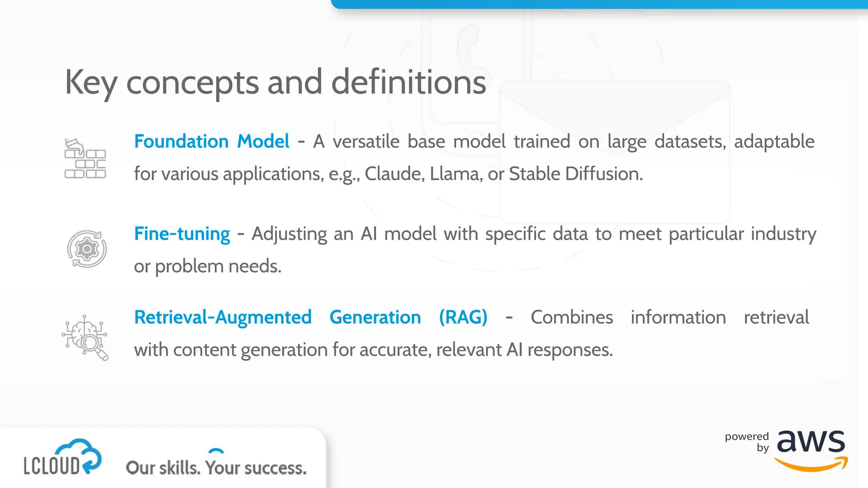Viewport: 868px width, 488px height.
Task: Click the small blue arc above 'Your'
Action: pyautogui.click(x=217, y=451)
